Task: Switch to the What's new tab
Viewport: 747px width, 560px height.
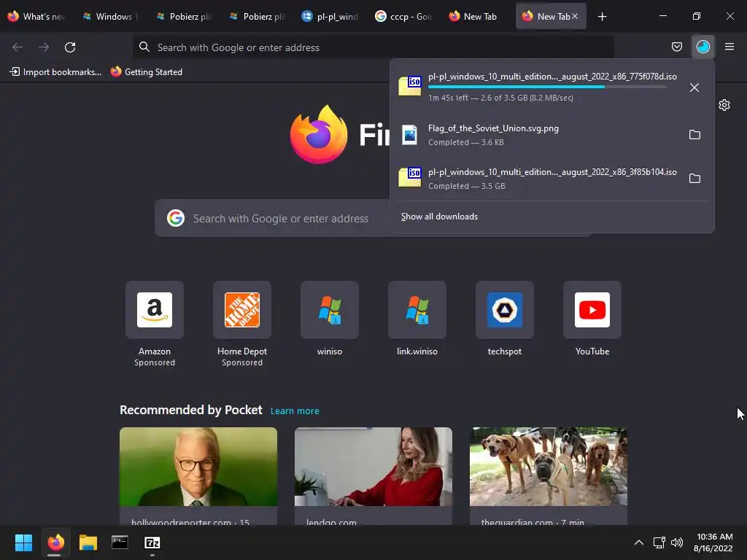Action: coord(36,17)
